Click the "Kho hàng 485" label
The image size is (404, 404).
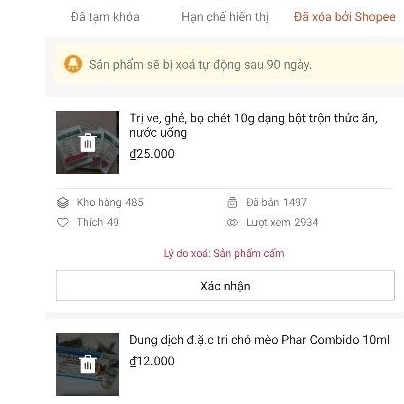(x=110, y=202)
